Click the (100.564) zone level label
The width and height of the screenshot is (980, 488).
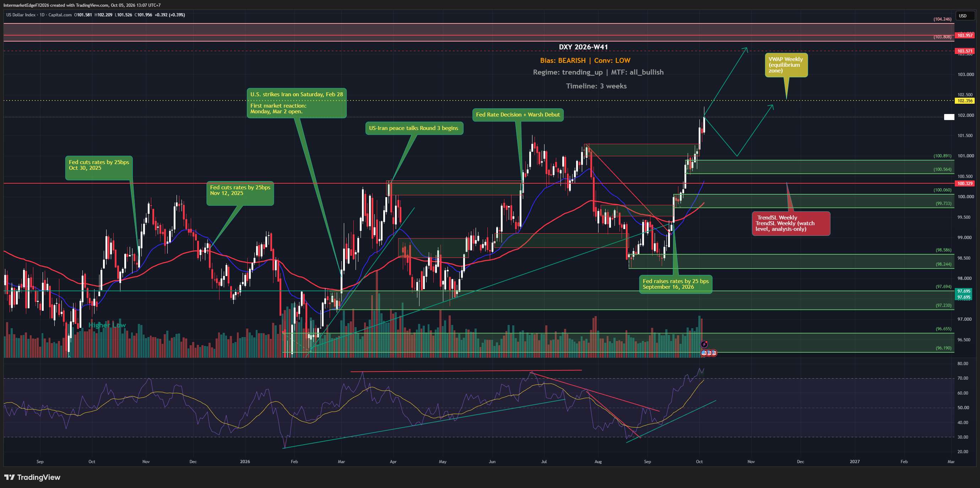click(x=942, y=170)
